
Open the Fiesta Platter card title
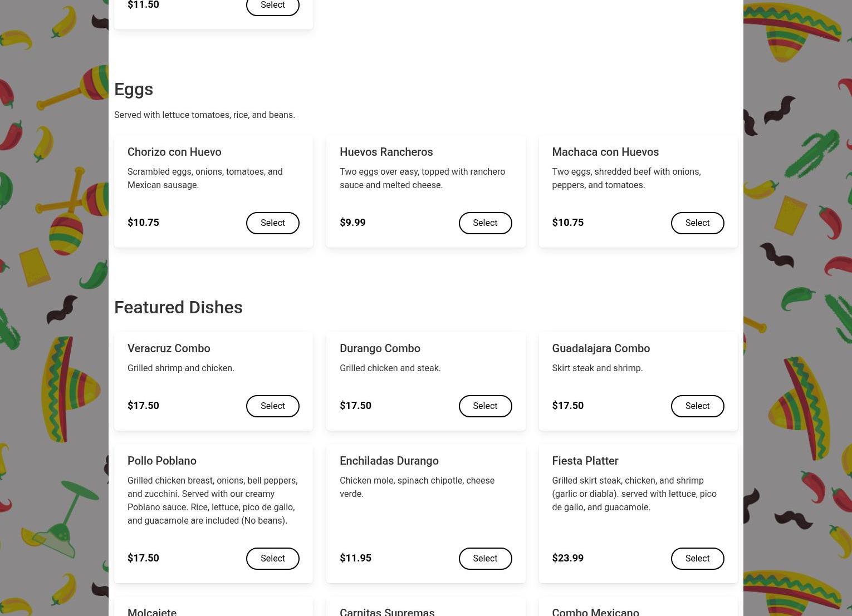click(585, 461)
